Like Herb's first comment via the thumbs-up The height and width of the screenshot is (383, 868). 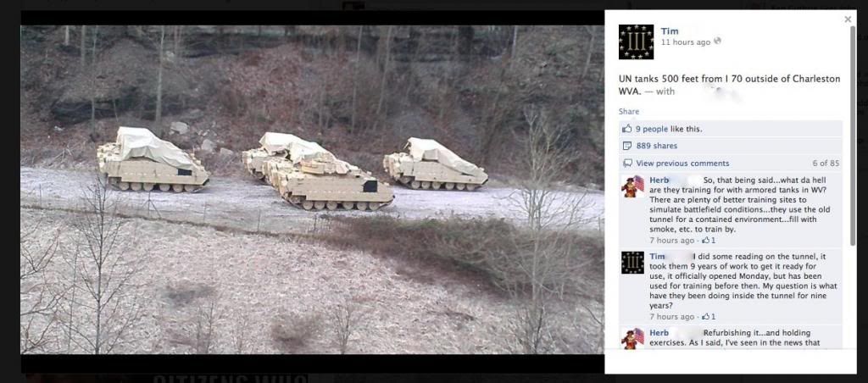point(709,240)
